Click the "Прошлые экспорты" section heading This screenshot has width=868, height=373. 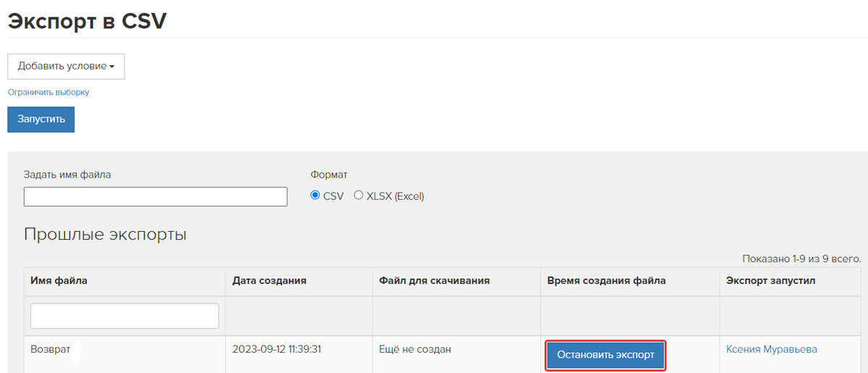click(x=106, y=235)
